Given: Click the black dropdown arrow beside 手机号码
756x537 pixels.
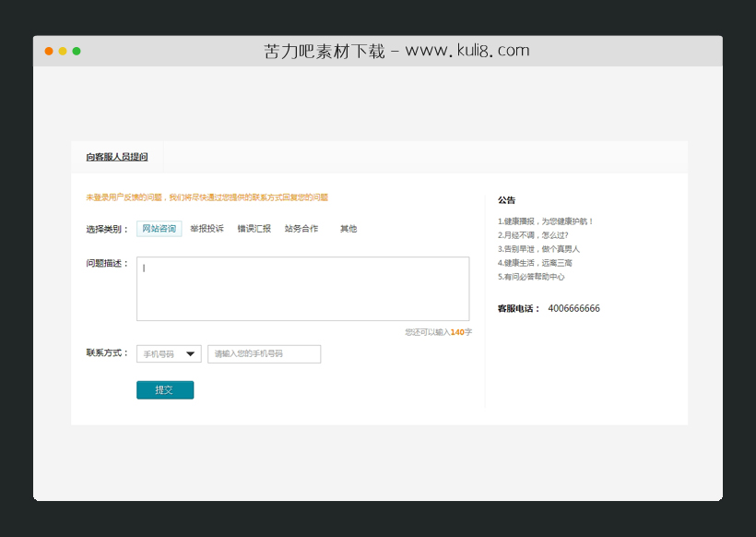Looking at the screenshot, I should click(191, 354).
